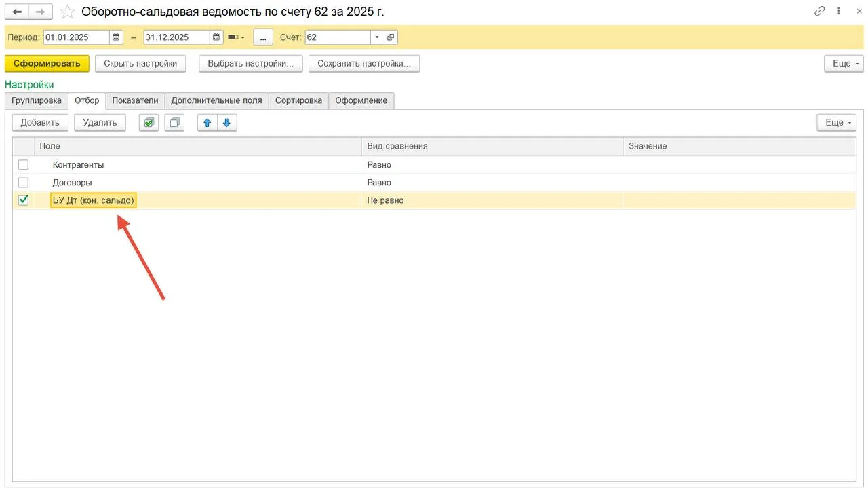Open the Сортировка tab
Screen dimensions: 868x492
tap(298, 100)
